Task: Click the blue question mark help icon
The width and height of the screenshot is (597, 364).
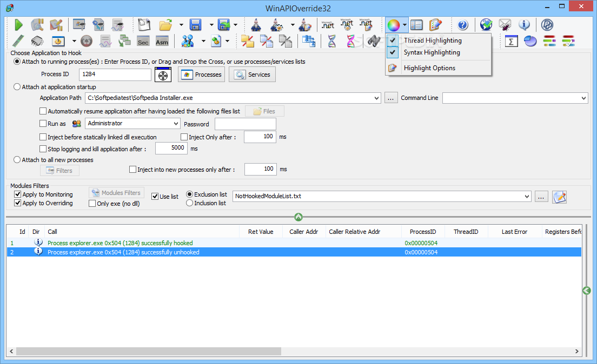Action: pos(462,25)
